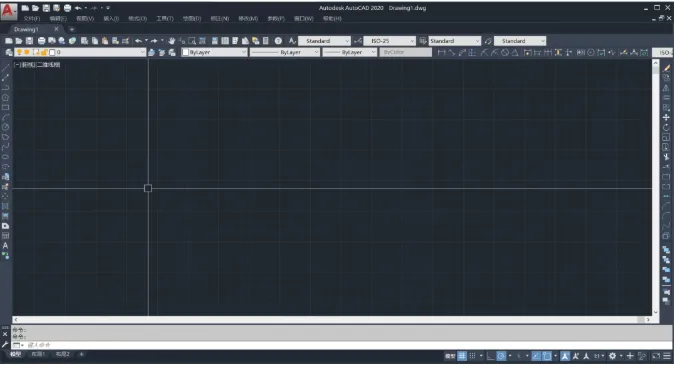
Task: Select the Table tool in the draw toolbar
Action: point(5,236)
